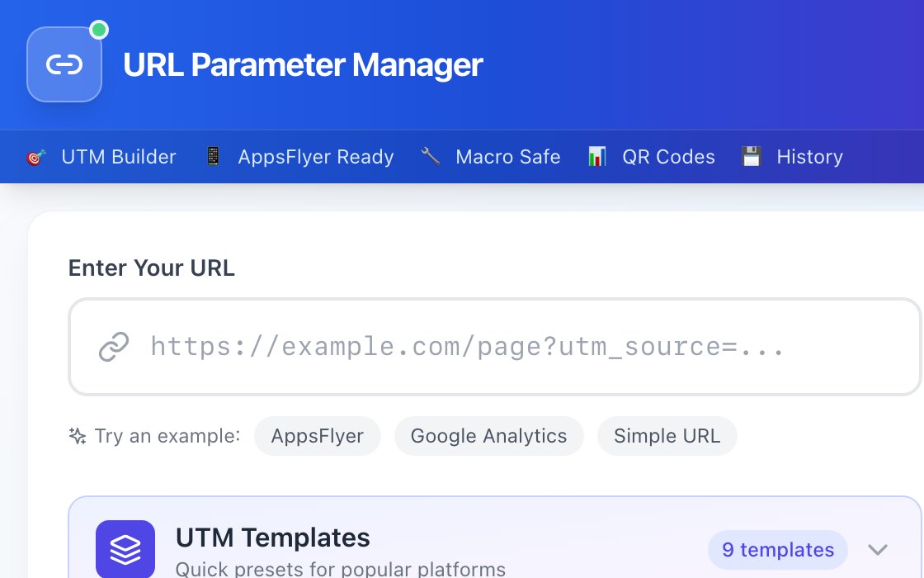Load the Google Analytics example URL
This screenshot has height=578, width=924.
pyautogui.click(x=488, y=436)
